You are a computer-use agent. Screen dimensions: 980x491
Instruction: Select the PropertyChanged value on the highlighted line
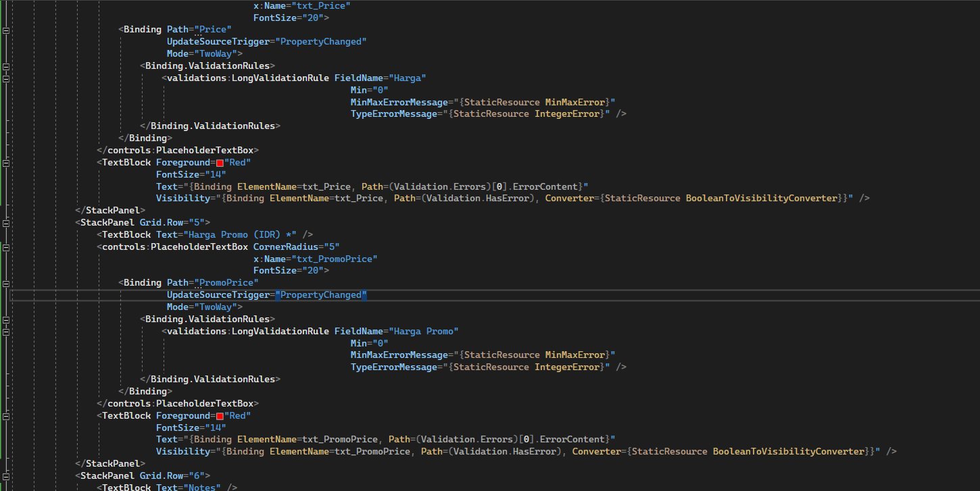coord(321,294)
